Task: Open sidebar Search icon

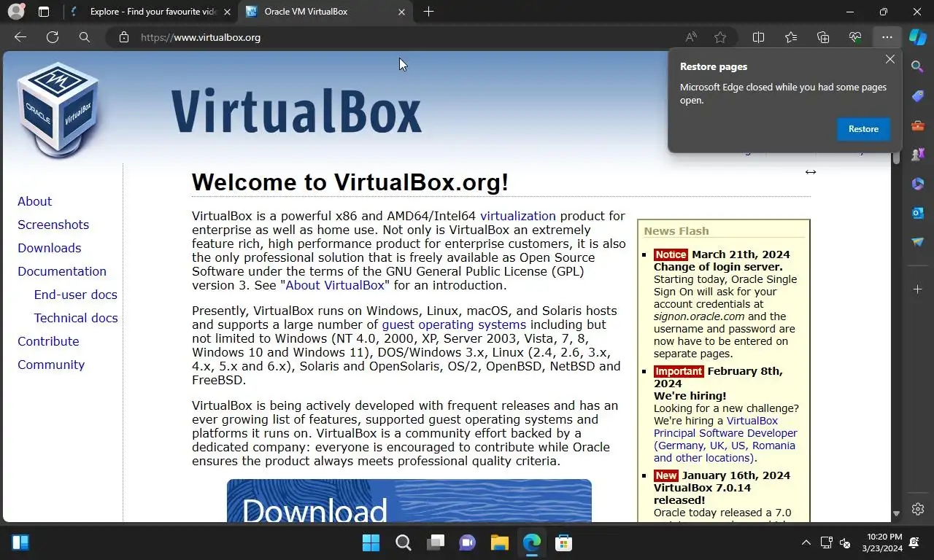Action: (918, 66)
